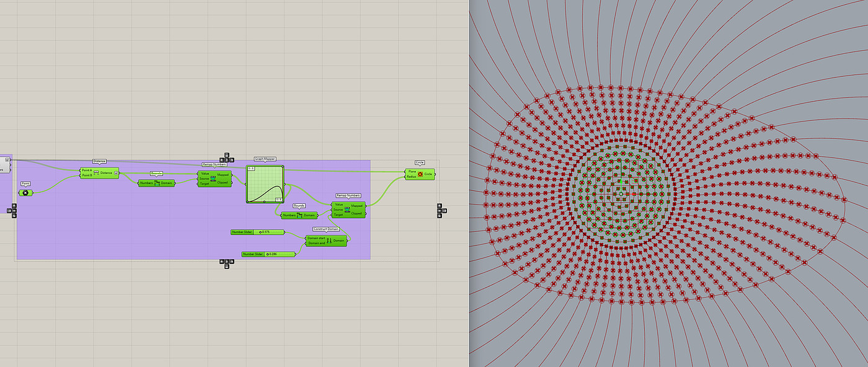The width and height of the screenshot is (868, 367).
Task: Select the orange Circle component icon
Action: pyautogui.click(x=420, y=174)
